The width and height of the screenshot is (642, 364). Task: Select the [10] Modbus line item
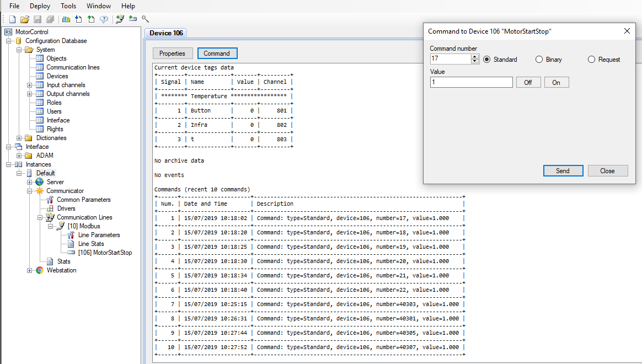pyautogui.click(x=84, y=226)
